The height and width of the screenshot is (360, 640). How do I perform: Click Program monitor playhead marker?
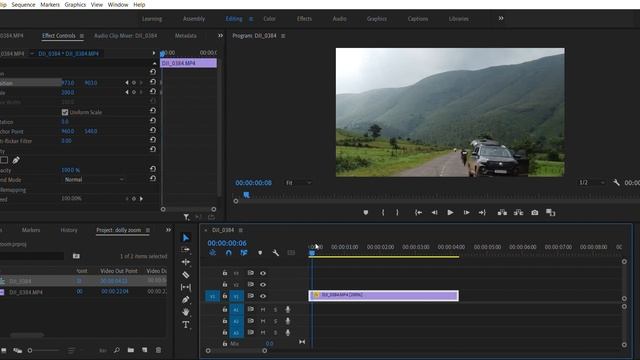[247, 195]
